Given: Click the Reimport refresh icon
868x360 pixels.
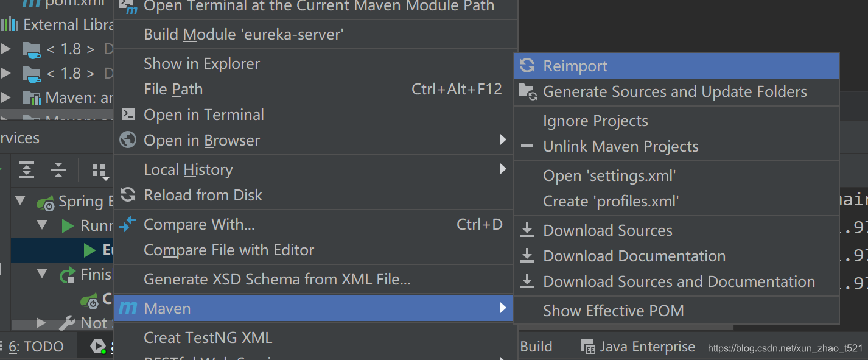Looking at the screenshot, I should click(x=527, y=66).
